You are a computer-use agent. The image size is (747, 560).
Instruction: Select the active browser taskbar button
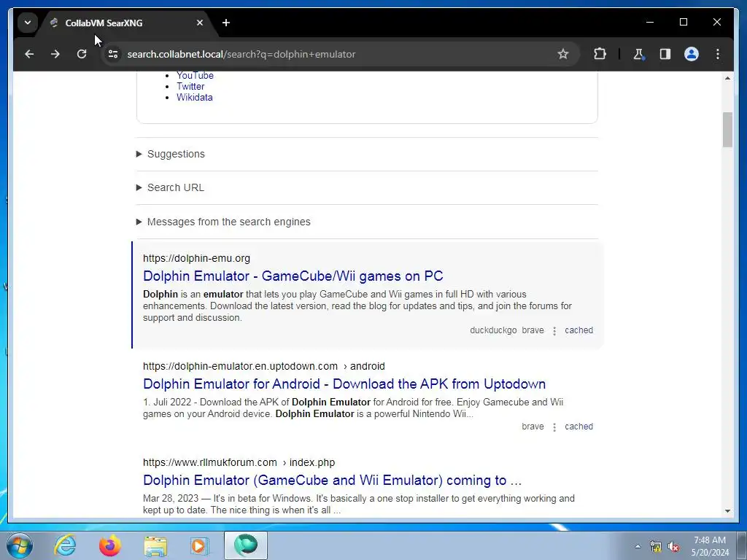[246, 545]
